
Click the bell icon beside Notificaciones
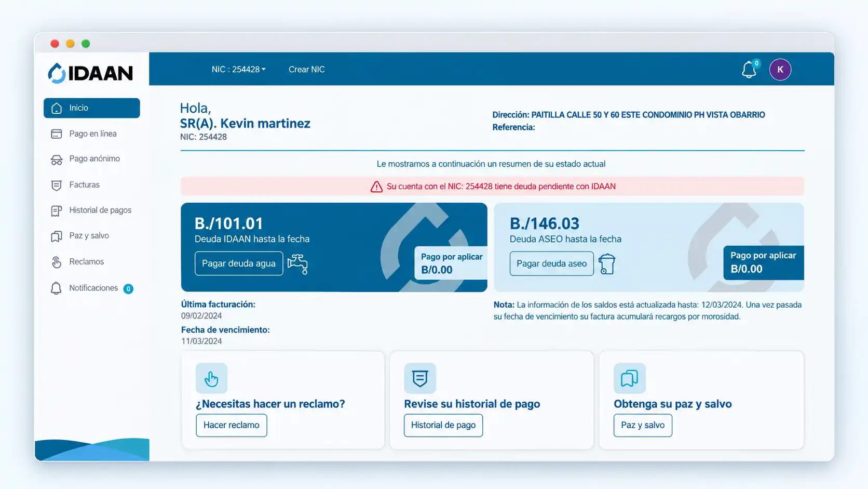click(56, 288)
